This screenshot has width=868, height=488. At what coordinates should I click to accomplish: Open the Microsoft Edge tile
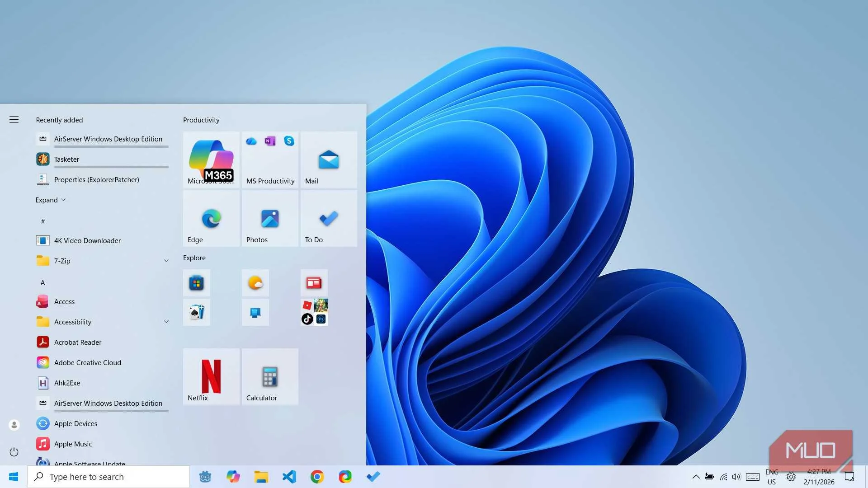pyautogui.click(x=211, y=218)
